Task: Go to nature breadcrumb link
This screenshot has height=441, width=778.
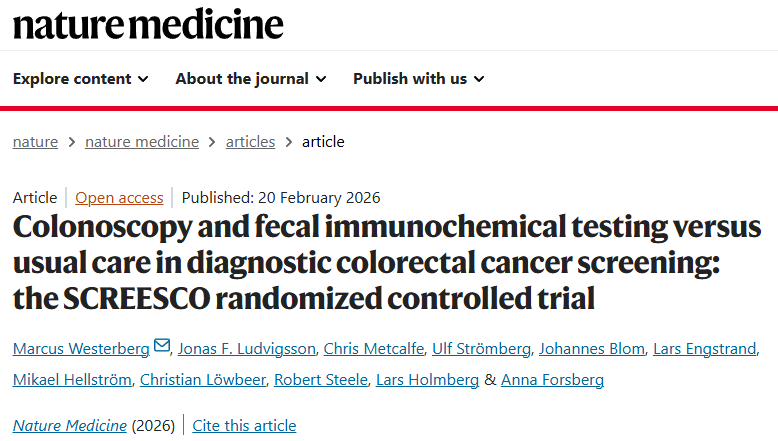Action: tap(35, 142)
